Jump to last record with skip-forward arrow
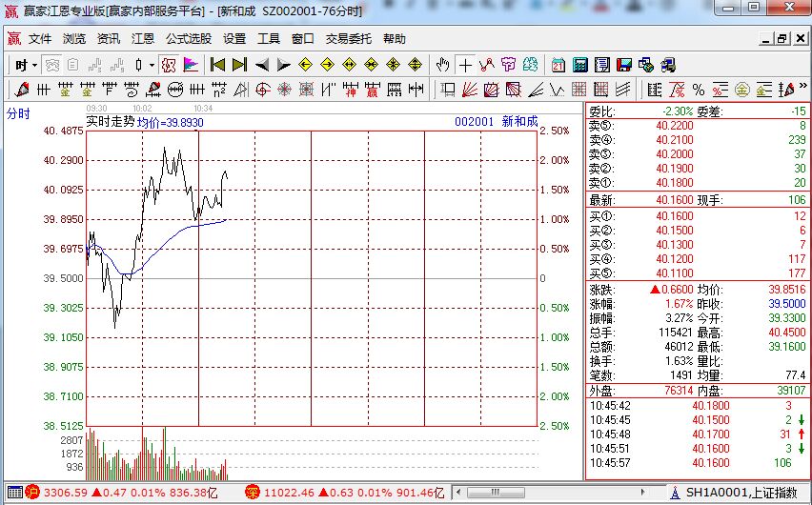 (x=239, y=65)
